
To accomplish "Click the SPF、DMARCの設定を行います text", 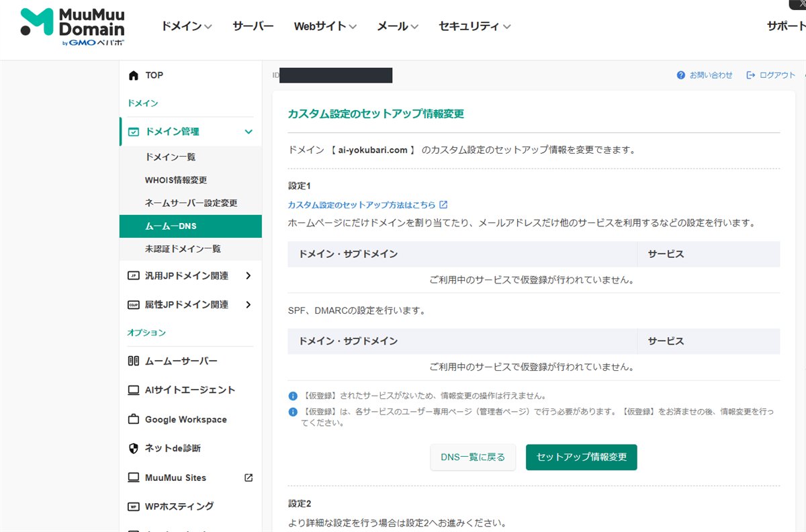I will click(x=357, y=311).
